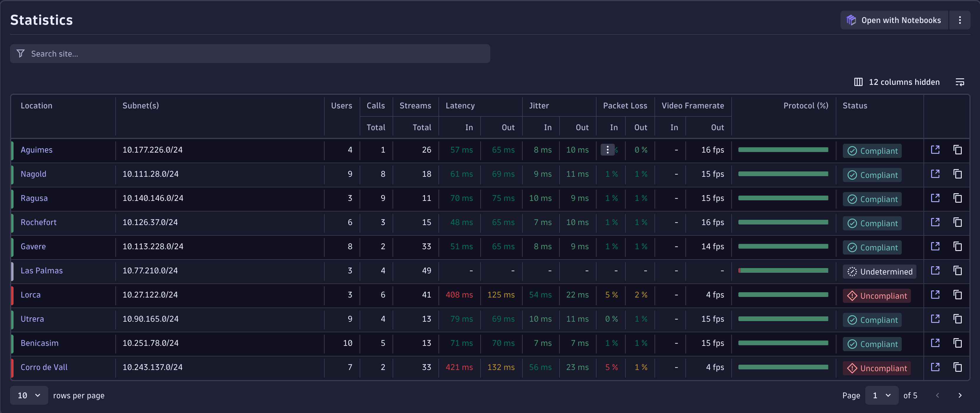Go to the next page of results

(x=960, y=396)
